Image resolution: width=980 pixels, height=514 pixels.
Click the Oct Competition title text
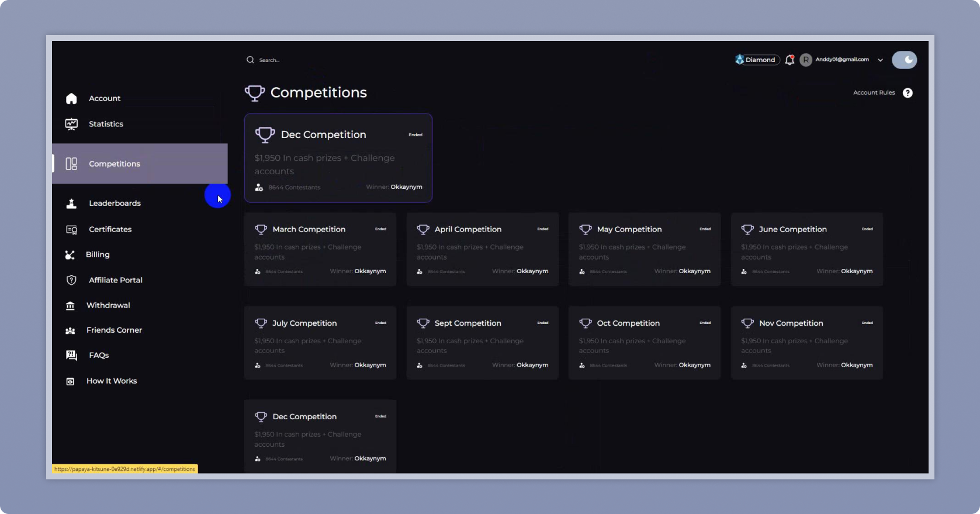628,323
